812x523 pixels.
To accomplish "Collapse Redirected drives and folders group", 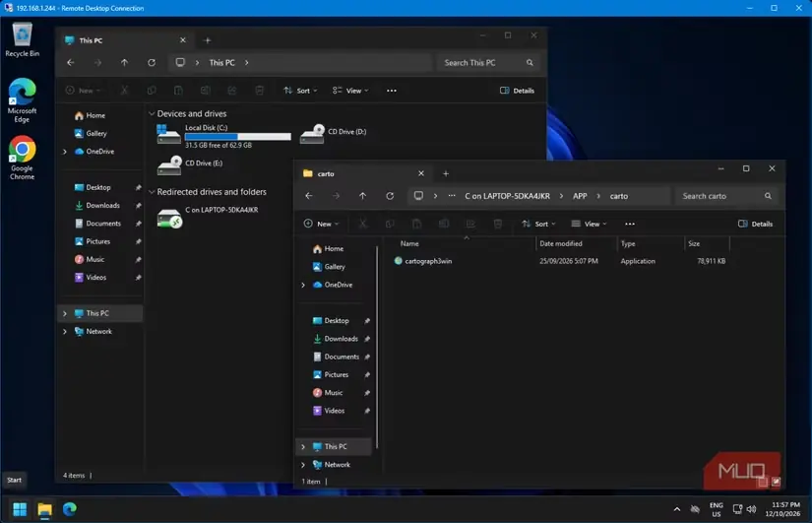I will click(x=152, y=192).
